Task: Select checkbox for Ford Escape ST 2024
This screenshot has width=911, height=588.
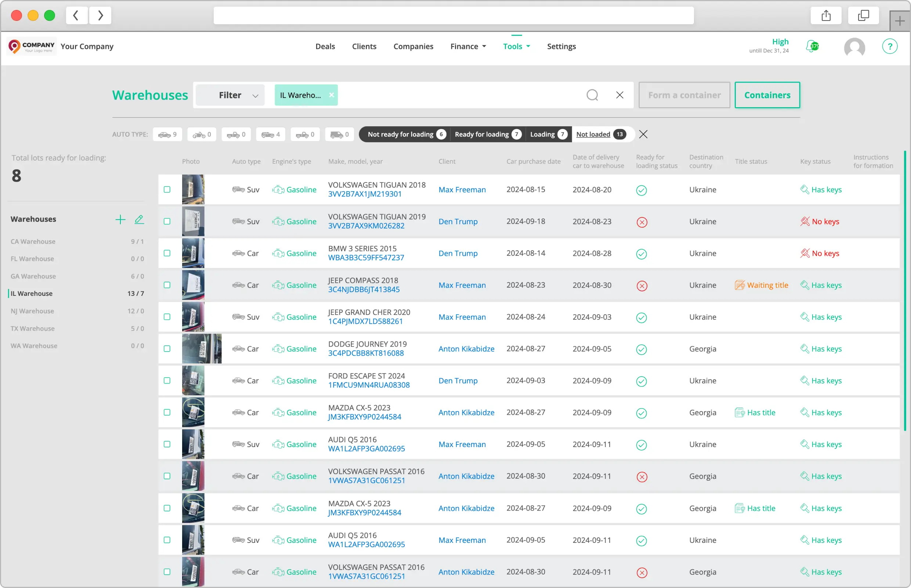Action: click(x=167, y=381)
